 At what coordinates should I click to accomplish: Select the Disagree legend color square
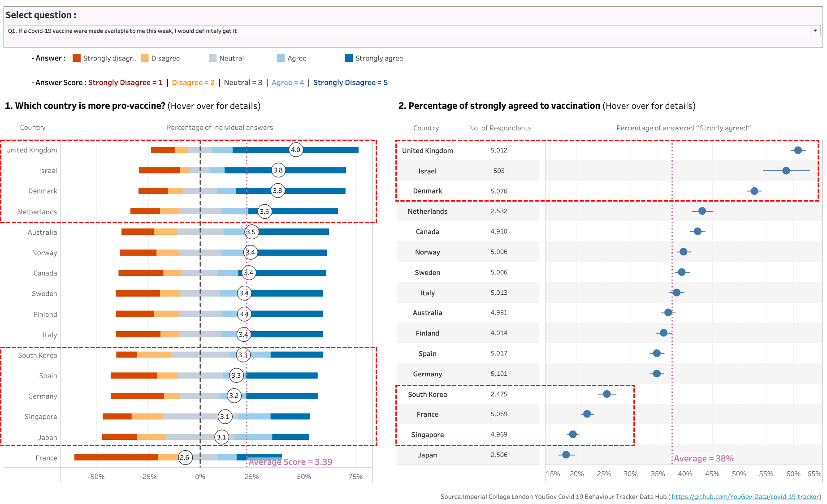click(145, 58)
